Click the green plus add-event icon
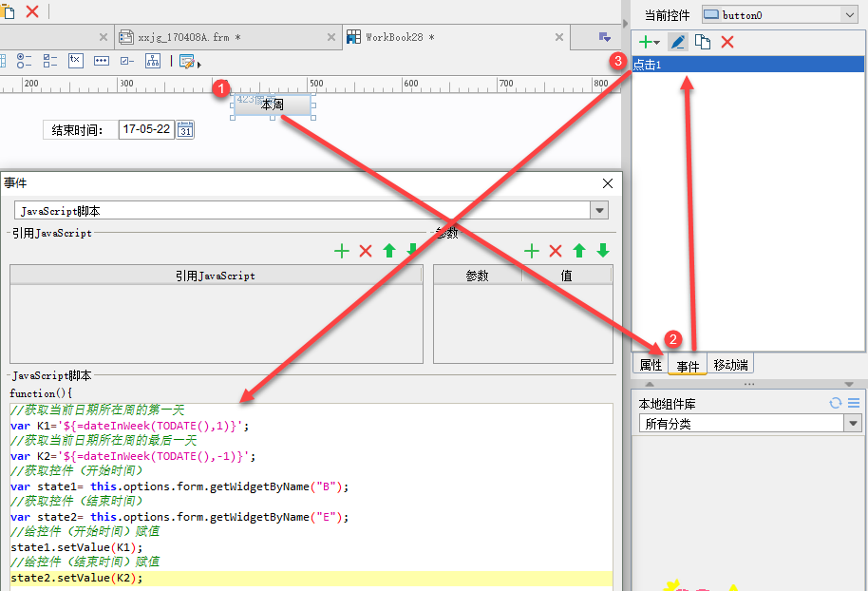The width and height of the screenshot is (868, 591). tap(645, 42)
